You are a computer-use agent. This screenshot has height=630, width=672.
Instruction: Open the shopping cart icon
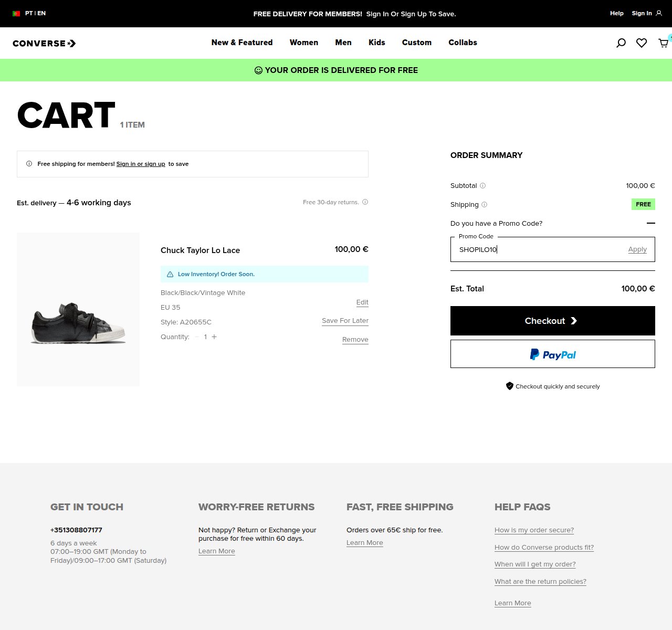pos(664,43)
